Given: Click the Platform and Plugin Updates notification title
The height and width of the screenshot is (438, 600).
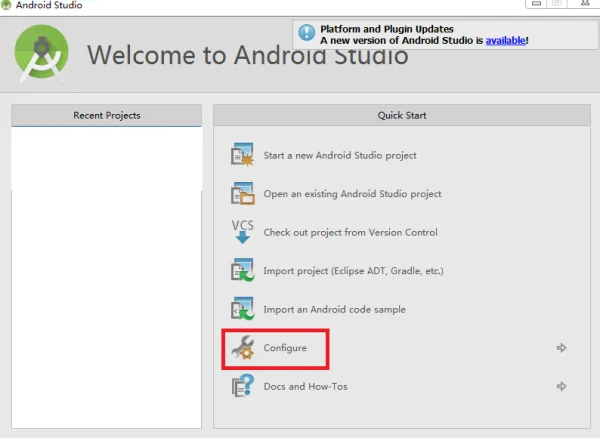Looking at the screenshot, I should tap(387, 29).
